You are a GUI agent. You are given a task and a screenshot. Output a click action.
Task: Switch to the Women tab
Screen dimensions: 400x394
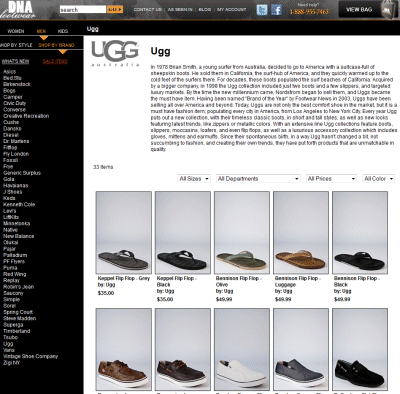coord(16,31)
